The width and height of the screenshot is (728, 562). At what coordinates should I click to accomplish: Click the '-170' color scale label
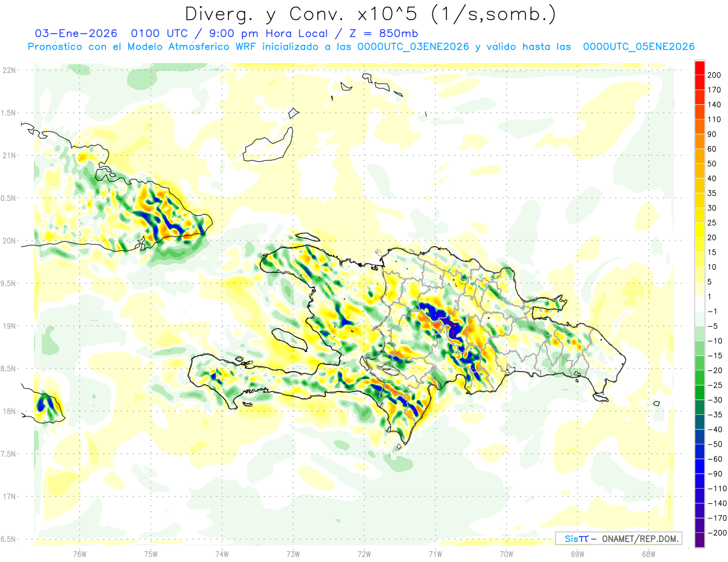tap(716, 518)
